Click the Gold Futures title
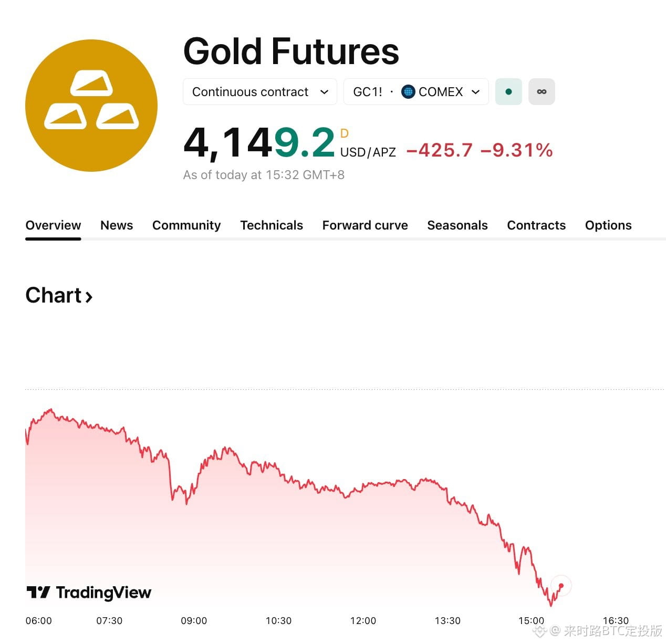 click(291, 51)
